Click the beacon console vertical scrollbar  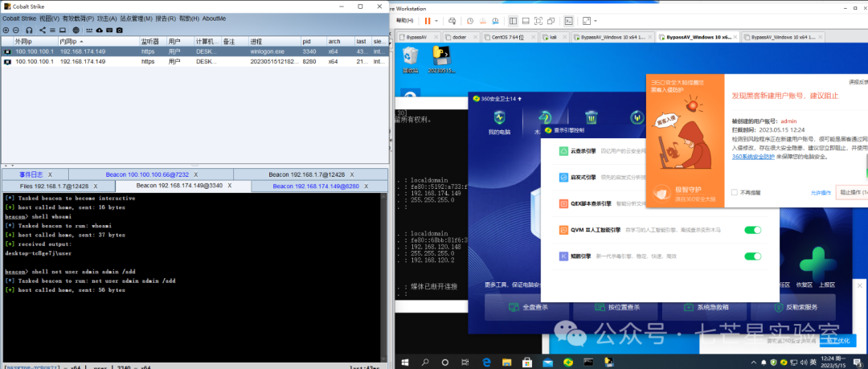click(384, 277)
